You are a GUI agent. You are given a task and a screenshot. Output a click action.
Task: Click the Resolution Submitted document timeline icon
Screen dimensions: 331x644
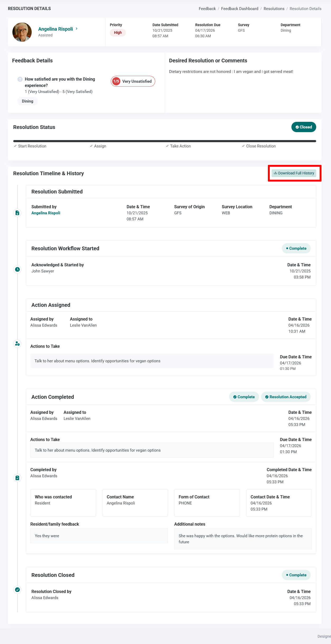coord(17,213)
